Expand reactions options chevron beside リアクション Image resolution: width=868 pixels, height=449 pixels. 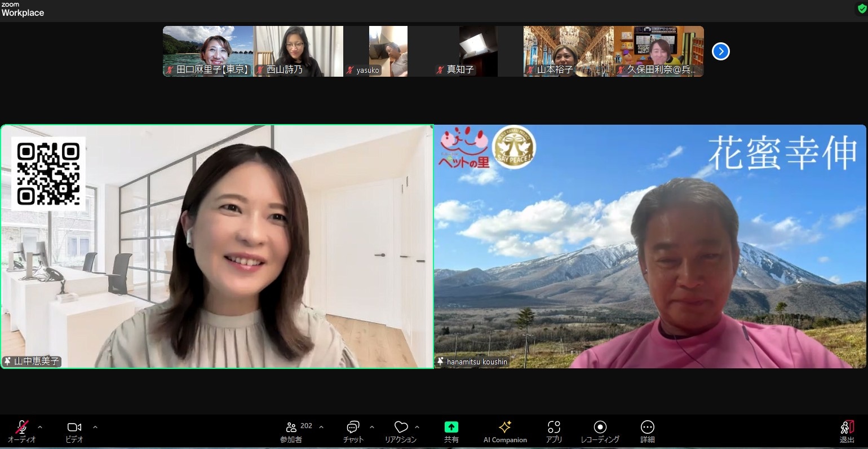(417, 427)
